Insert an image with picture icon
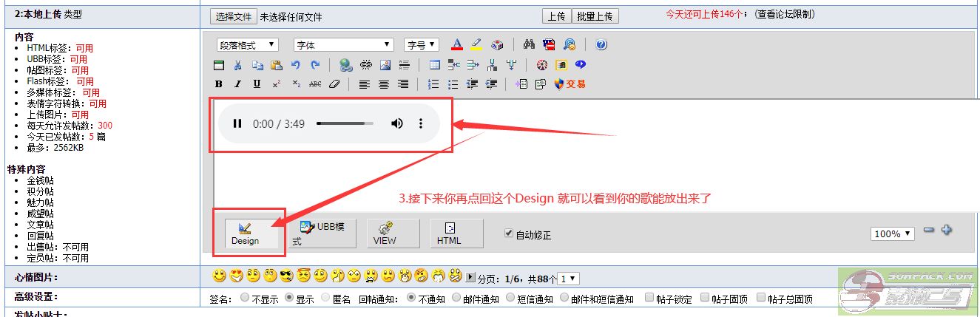The height and width of the screenshot is (317, 980). tap(385, 65)
